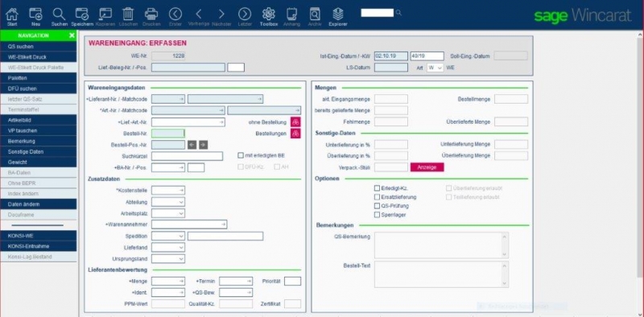Tick the QS-Prüfung checkbox
The width and height of the screenshot is (644, 317).
(377, 206)
